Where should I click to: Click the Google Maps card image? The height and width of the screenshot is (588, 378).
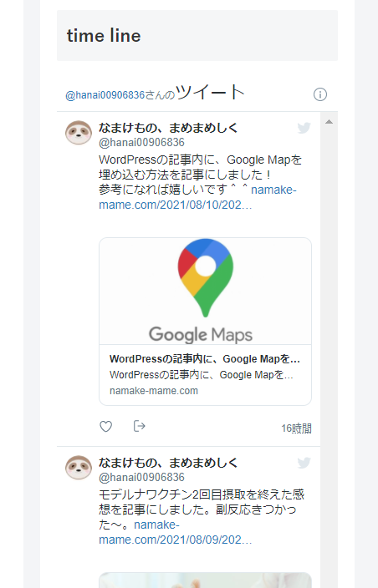tap(206, 291)
